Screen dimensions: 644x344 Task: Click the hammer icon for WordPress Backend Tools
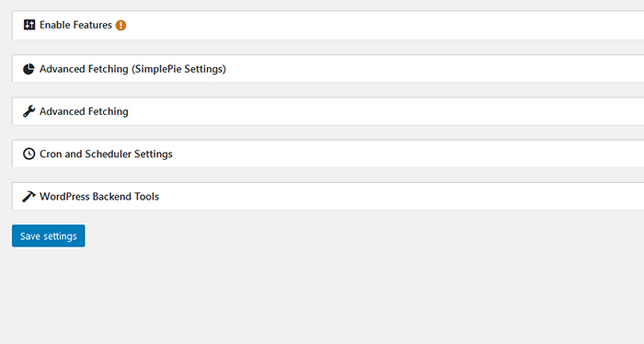click(x=29, y=196)
